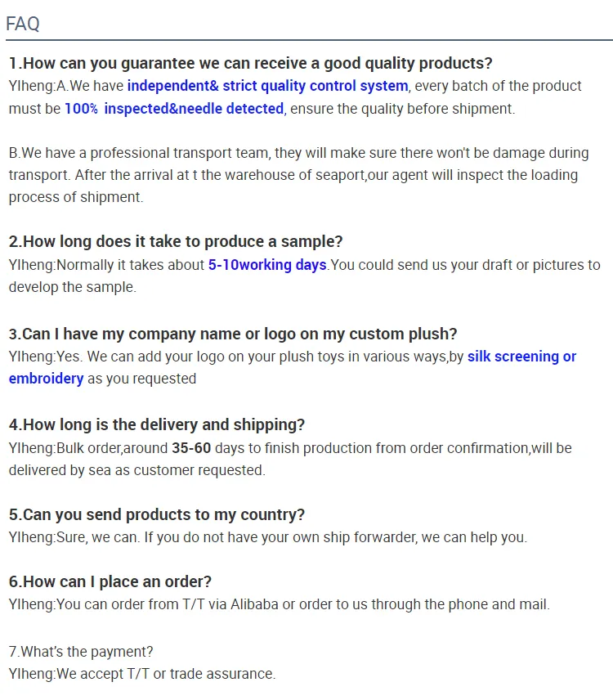Click the bold "35-60" days text
Viewport: 613px width, 700px height.
click(x=192, y=448)
